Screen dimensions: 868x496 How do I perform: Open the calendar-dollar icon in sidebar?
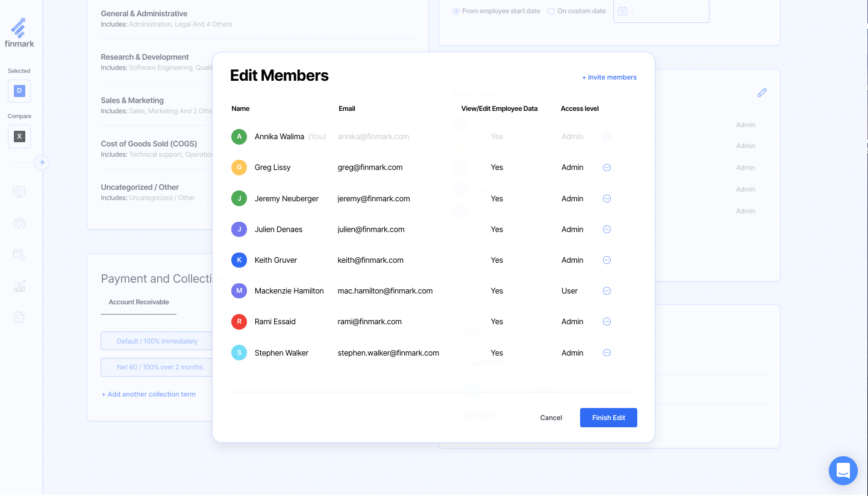click(x=19, y=255)
